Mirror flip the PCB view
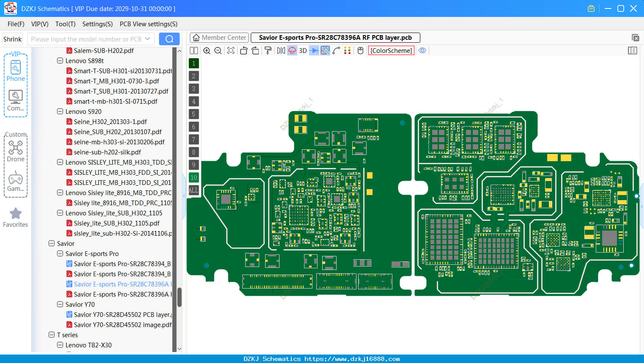644x363 pixels. pyautogui.click(x=281, y=51)
